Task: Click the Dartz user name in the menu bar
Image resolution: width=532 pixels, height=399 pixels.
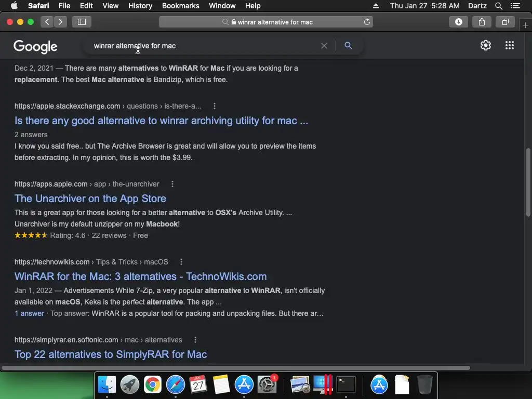Action: point(477,6)
